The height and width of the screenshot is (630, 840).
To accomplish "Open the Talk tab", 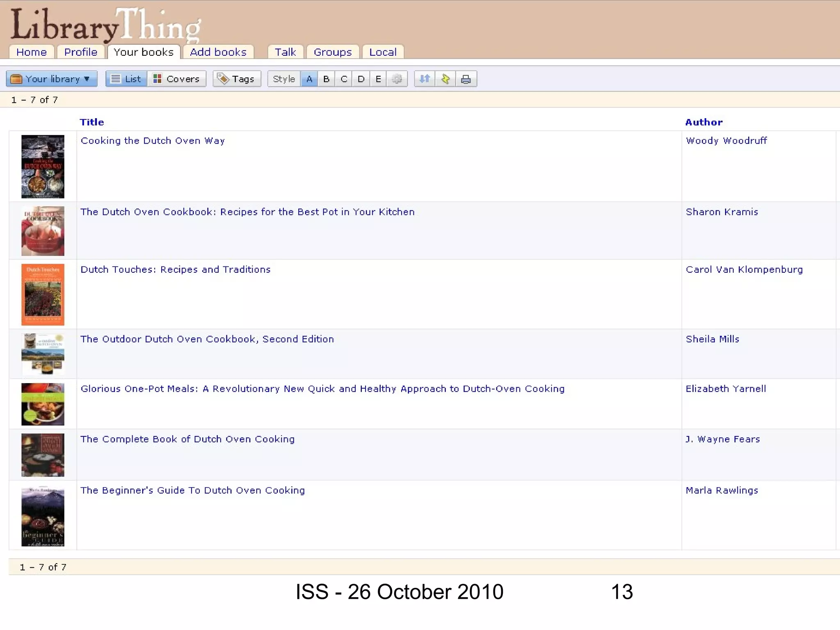I will 285,52.
